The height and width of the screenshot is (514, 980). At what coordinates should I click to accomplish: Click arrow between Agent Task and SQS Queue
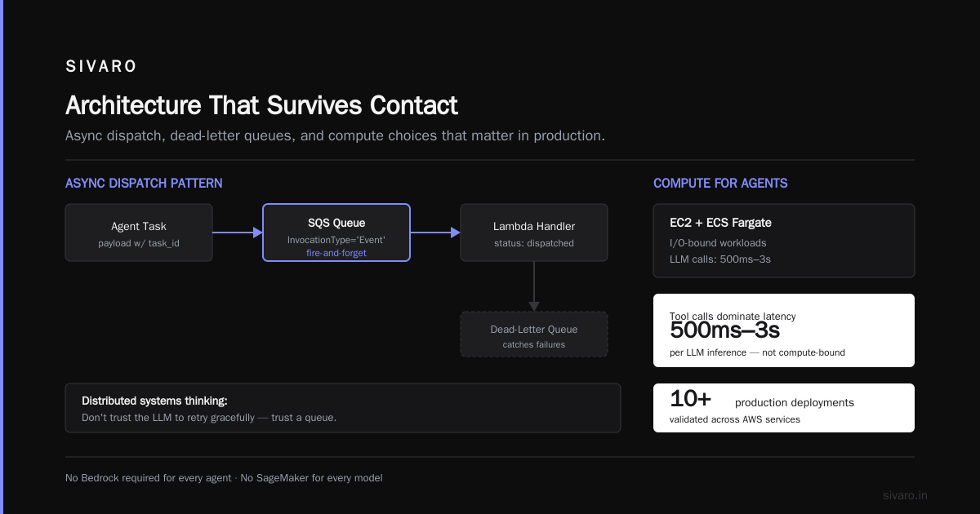tap(238, 233)
